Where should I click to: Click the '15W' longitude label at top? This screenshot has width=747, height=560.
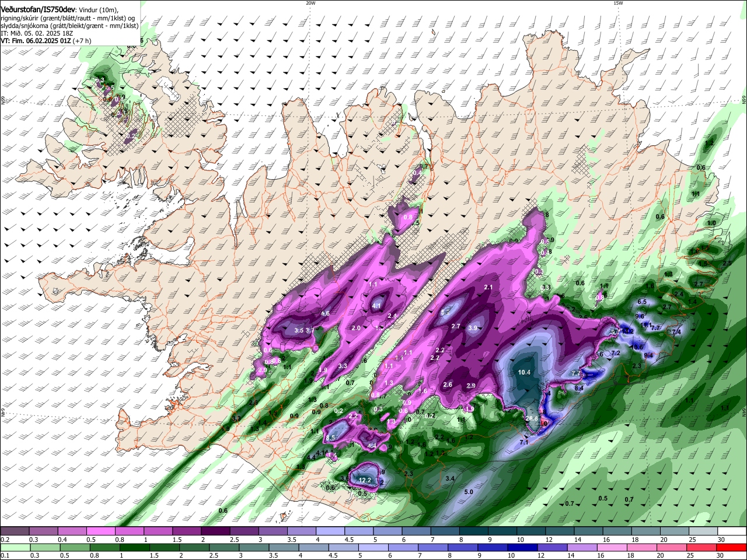(618, 3)
